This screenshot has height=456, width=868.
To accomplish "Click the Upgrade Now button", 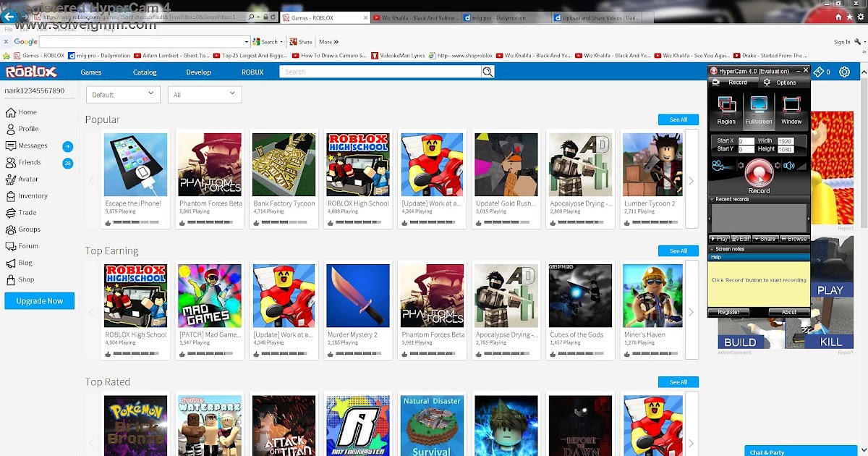I will (40, 301).
